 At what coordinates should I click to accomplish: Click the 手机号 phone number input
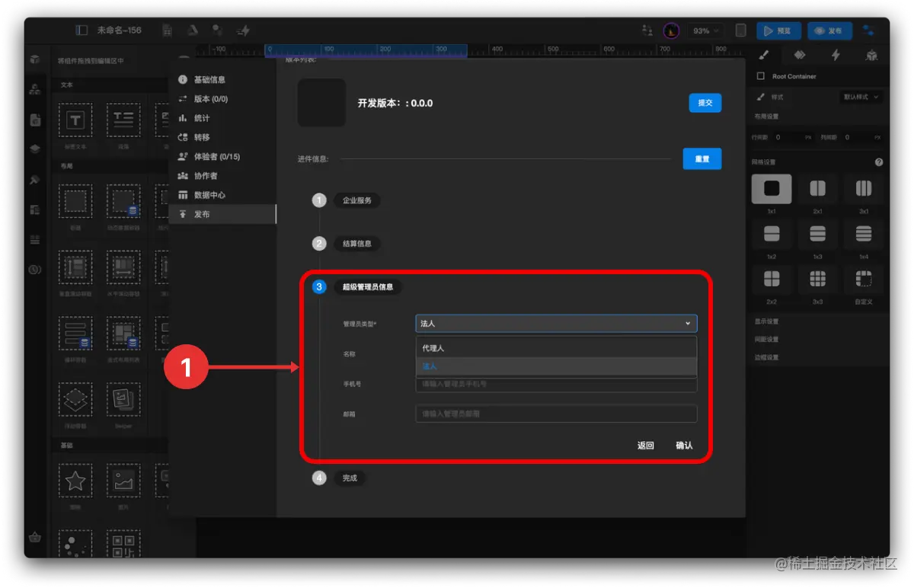(x=556, y=384)
